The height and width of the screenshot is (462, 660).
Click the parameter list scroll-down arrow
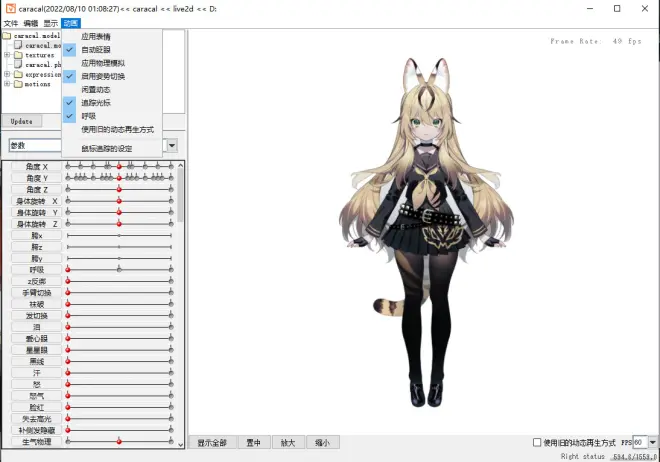tap(181, 444)
